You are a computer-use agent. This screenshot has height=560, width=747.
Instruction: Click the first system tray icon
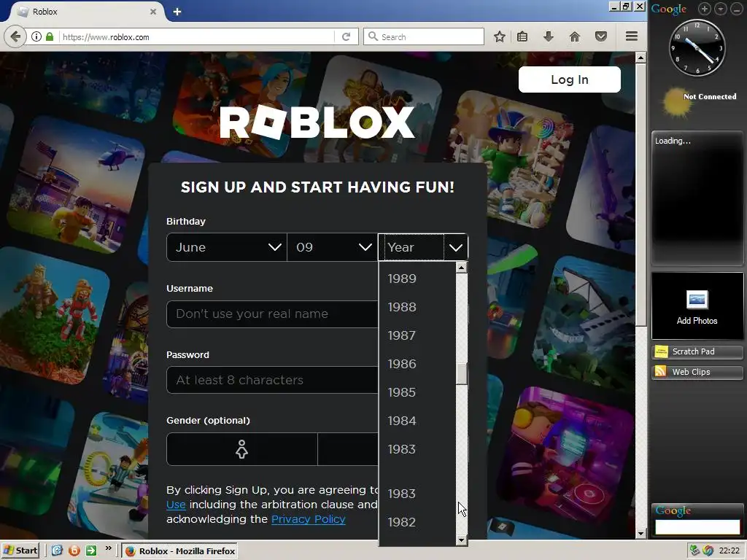point(694,551)
